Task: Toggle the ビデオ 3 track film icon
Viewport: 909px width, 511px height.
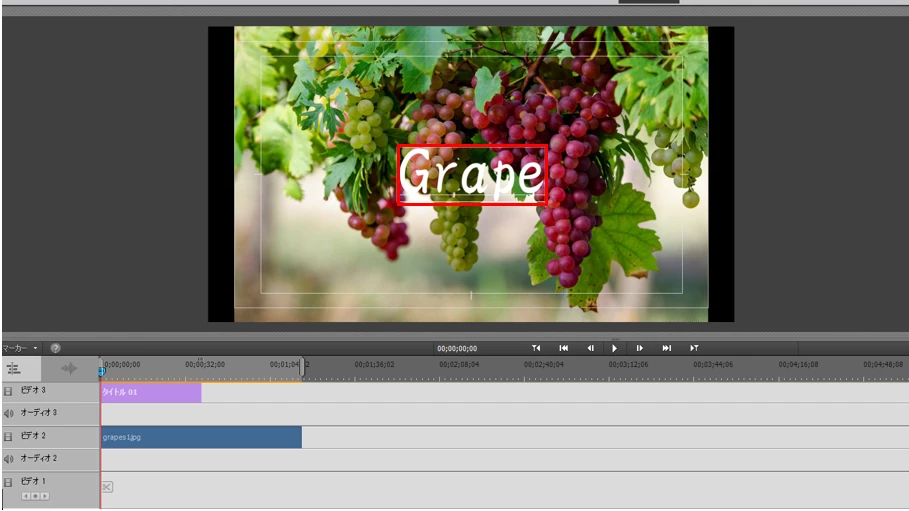Action: click(8, 392)
